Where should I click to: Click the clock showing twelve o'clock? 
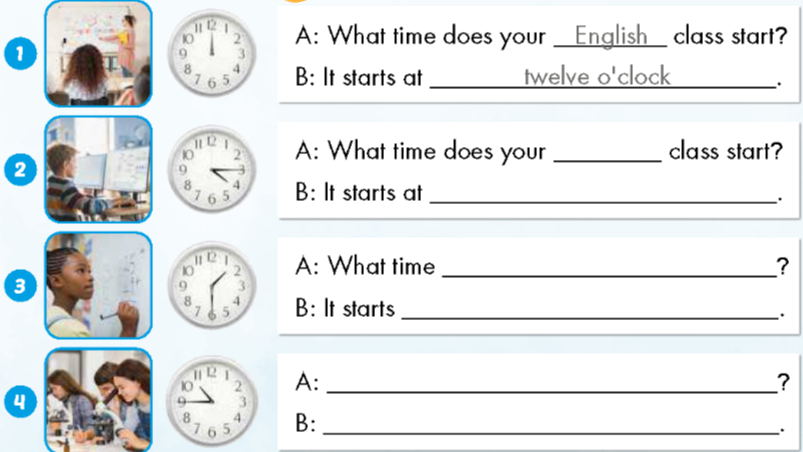point(212,53)
